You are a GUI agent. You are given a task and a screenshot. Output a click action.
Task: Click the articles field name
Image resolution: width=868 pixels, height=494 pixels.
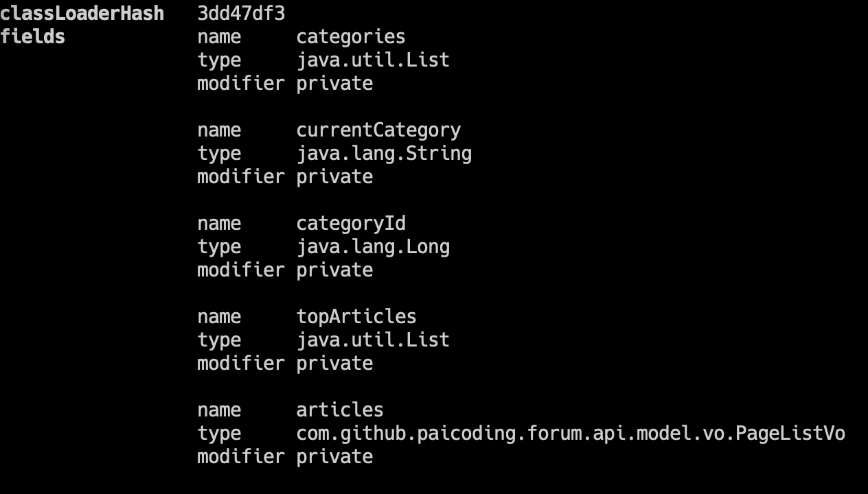pyautogui.click(x=339, y=410)
